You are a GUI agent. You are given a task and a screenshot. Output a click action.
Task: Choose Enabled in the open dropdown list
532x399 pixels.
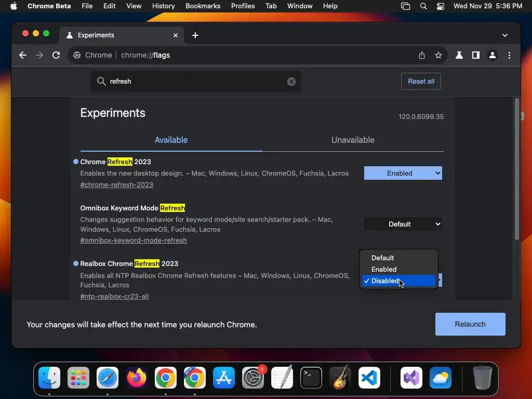point(398,270)
